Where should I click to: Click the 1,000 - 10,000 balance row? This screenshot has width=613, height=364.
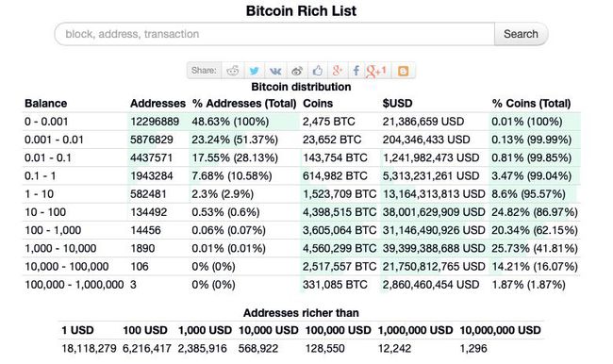click(x=302, y=248)
